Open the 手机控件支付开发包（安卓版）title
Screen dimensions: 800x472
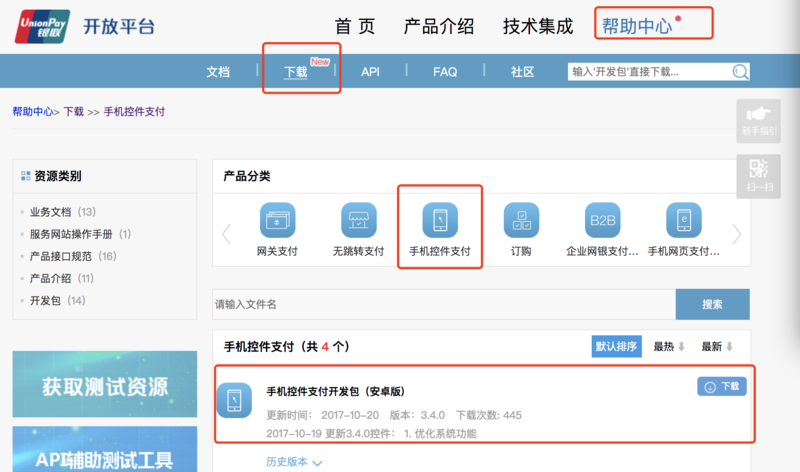point(336,391)
